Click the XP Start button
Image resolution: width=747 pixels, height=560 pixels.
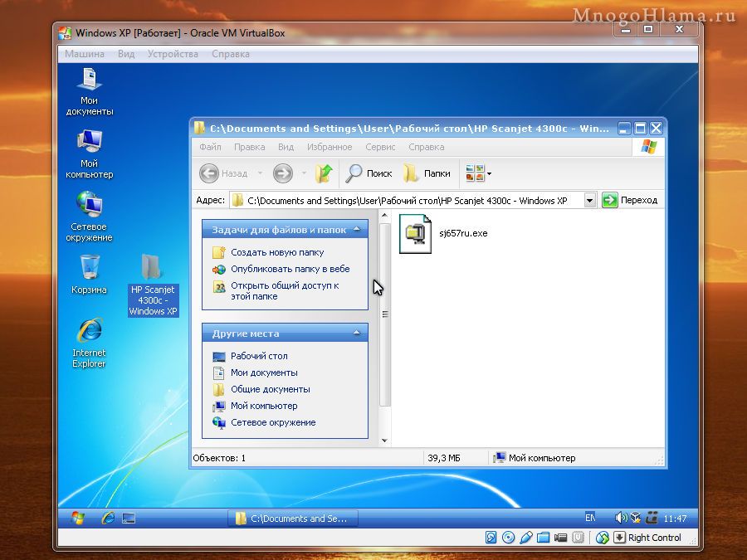pyautogui.click(x=78, y=518)
